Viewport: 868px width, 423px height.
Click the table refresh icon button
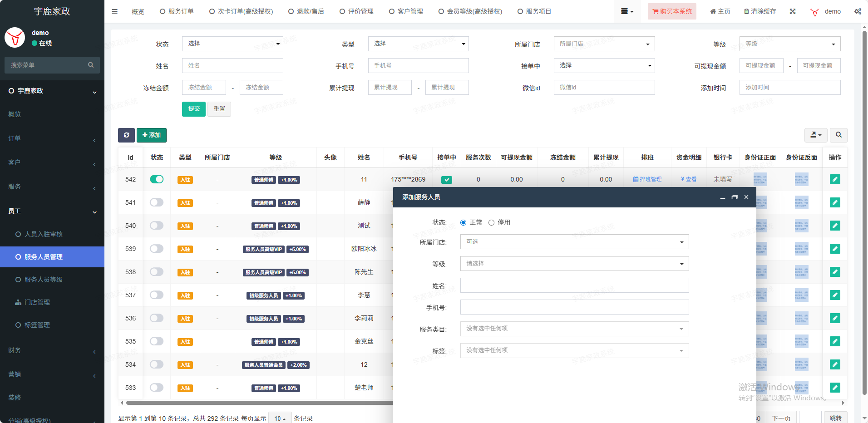pos(126,135)
